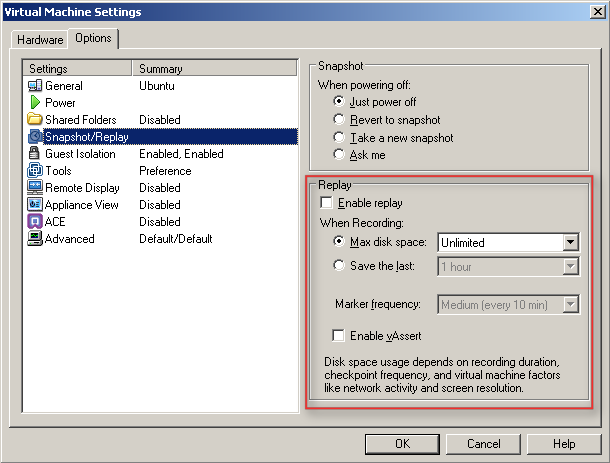
Task: Click the Tools settings icon
Action: tap(35, 171)
